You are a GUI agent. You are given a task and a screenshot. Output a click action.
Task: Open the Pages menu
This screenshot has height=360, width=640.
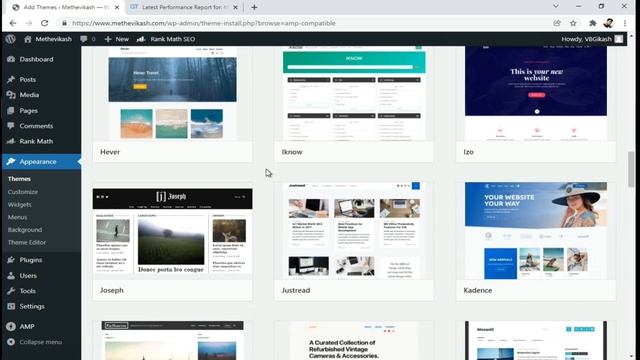[29, 111]
